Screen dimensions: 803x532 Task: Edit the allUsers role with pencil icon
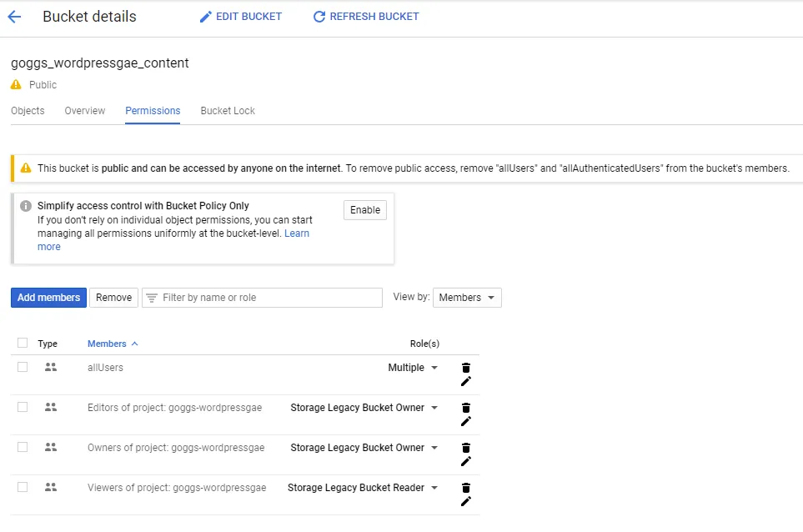(x=465, y=381)
